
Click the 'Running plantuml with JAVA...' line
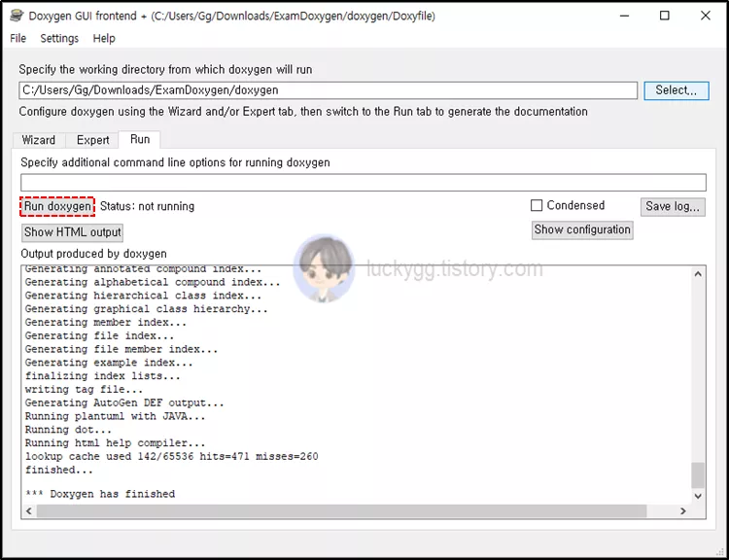(x=116, y=416)
